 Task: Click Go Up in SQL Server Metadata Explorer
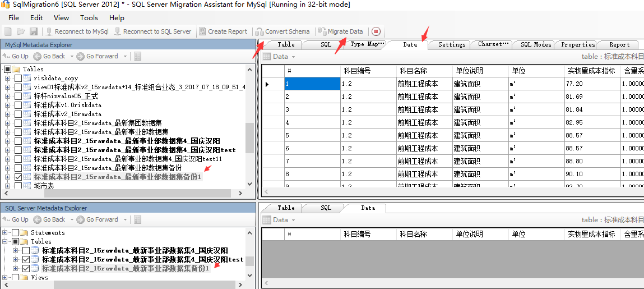[x=16, y=219]
